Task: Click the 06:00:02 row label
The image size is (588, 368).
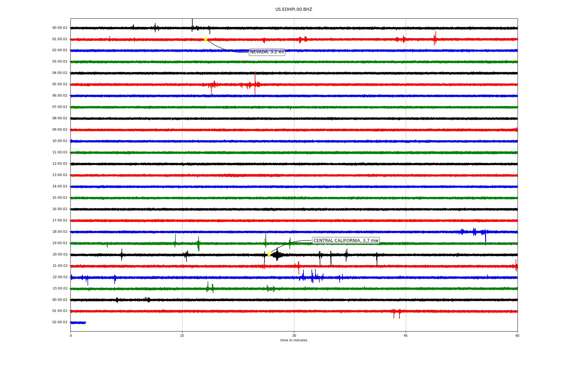Action: pyautogui.click(x=60, y=96)
